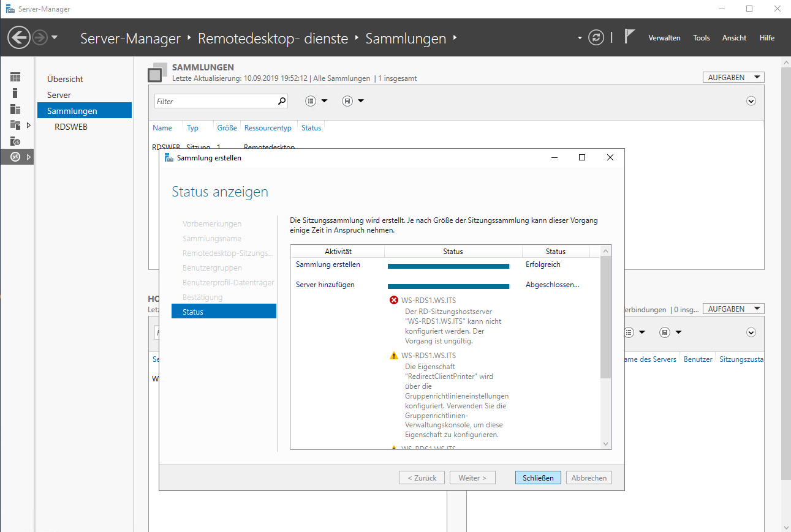Click the Benutzergruppen wizard step
Viewport: 791px width, 532px height.
pos(212,268)
